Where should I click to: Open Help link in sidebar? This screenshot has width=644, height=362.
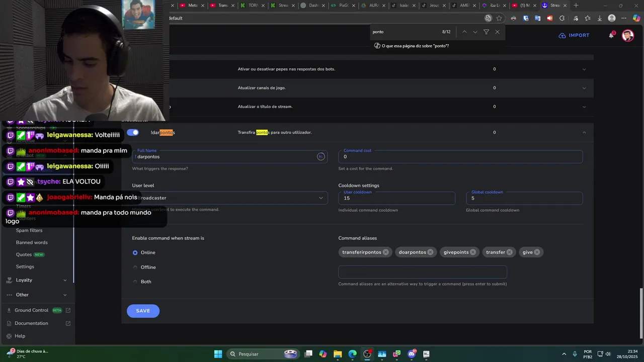(20, 336)
